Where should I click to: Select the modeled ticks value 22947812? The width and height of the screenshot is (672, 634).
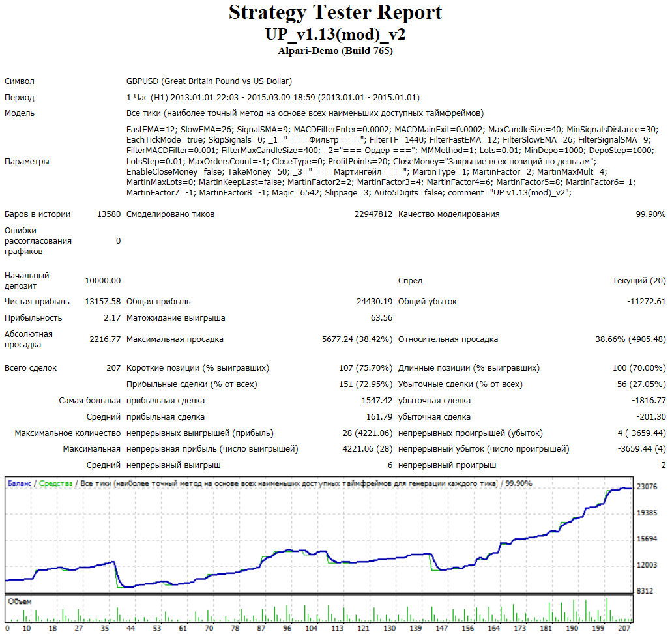click(x=373, y=214)
